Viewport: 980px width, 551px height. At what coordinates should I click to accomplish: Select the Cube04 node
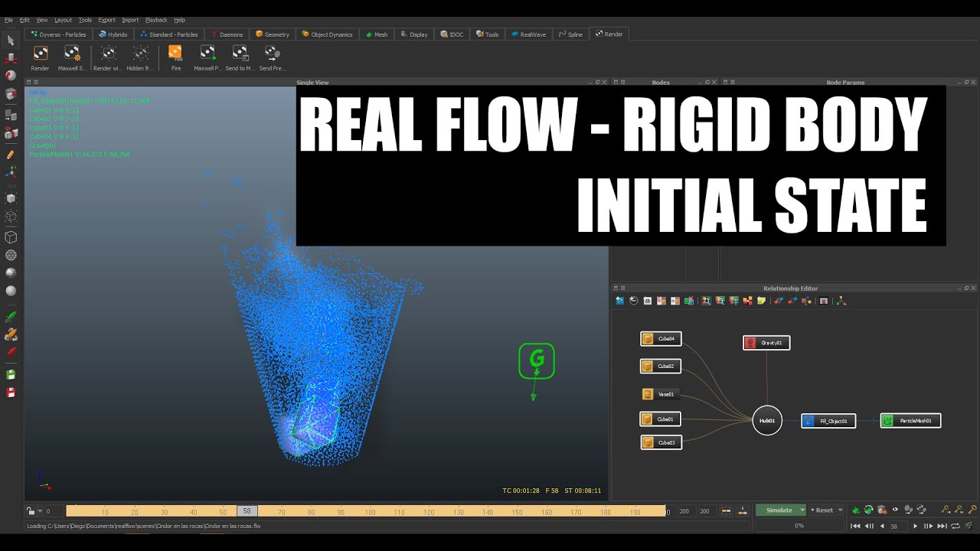(x=661, y=338)
